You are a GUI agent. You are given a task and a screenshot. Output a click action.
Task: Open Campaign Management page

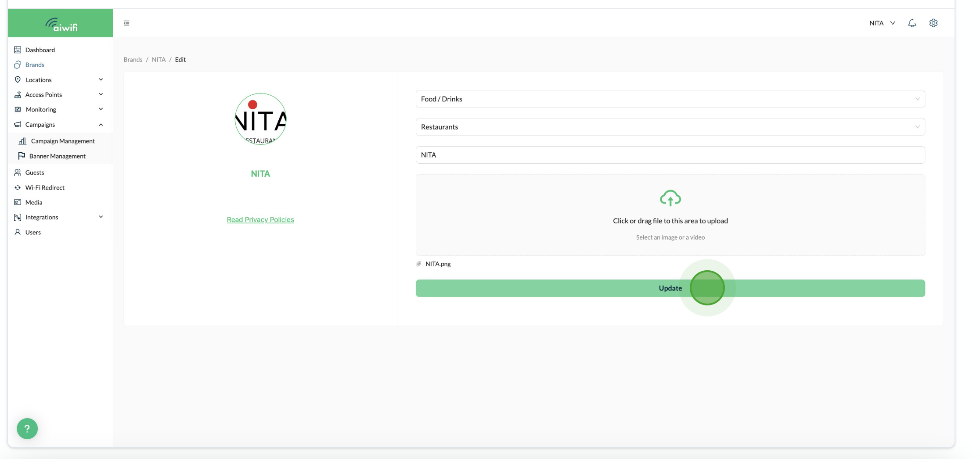point(63,141)
